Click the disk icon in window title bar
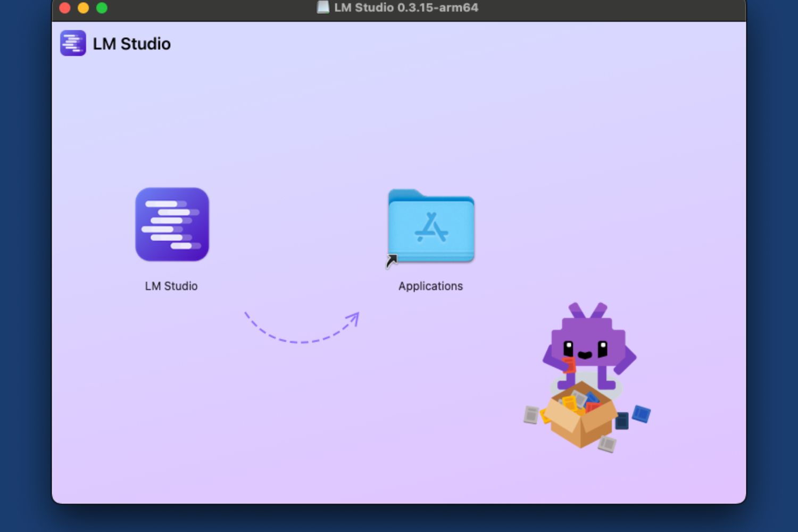This screenshot has width=798, height=532. pyautogui.click(x=323, y=7)
